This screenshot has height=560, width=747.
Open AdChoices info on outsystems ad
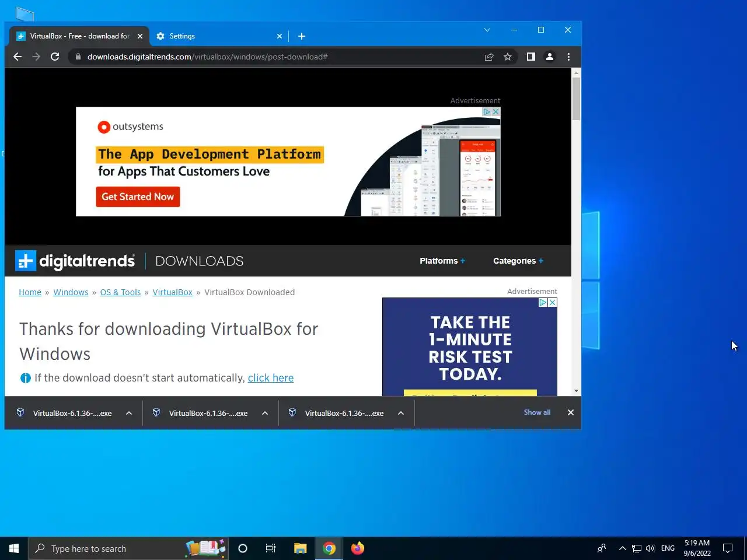[x=486, y=111]
